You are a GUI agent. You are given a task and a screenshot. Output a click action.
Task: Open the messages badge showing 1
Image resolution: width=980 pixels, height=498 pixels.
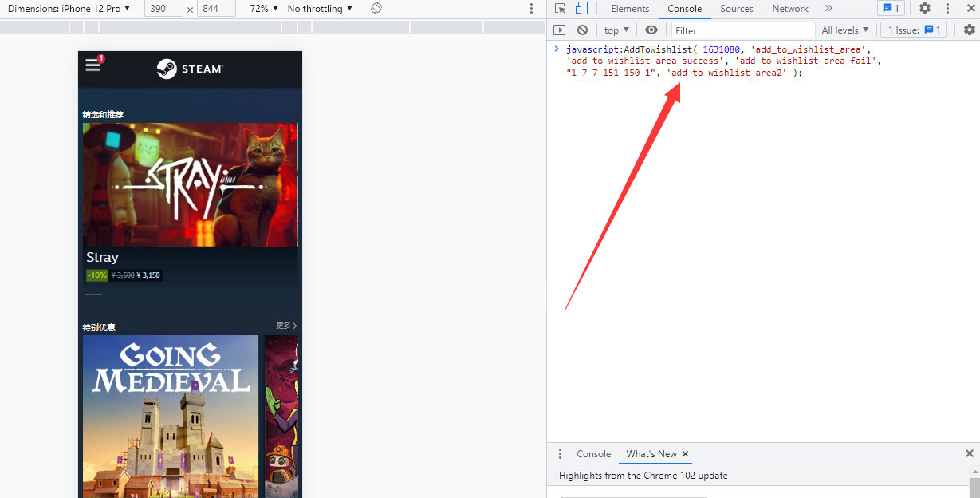(891, 8)
